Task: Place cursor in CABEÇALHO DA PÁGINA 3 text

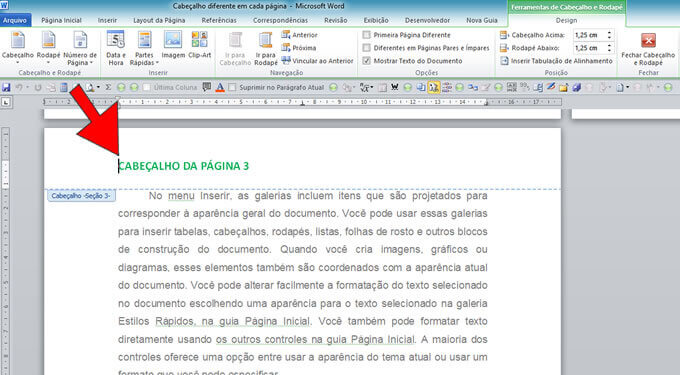Action: coord(183,166)
